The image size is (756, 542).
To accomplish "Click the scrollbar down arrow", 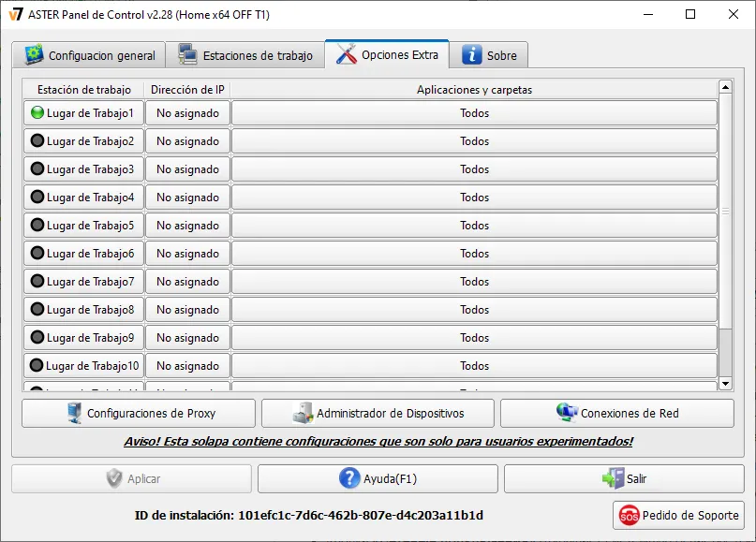I will [x=724, y=383].
